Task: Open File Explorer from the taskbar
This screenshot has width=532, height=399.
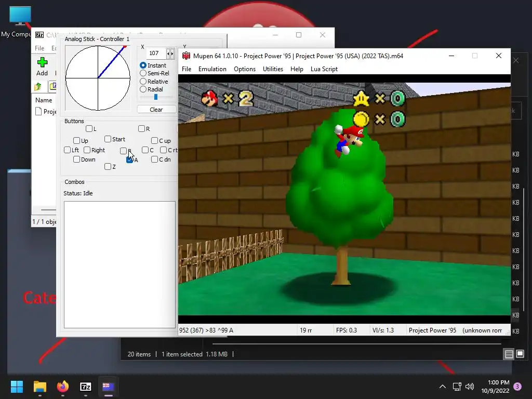Action: point(39,387)
